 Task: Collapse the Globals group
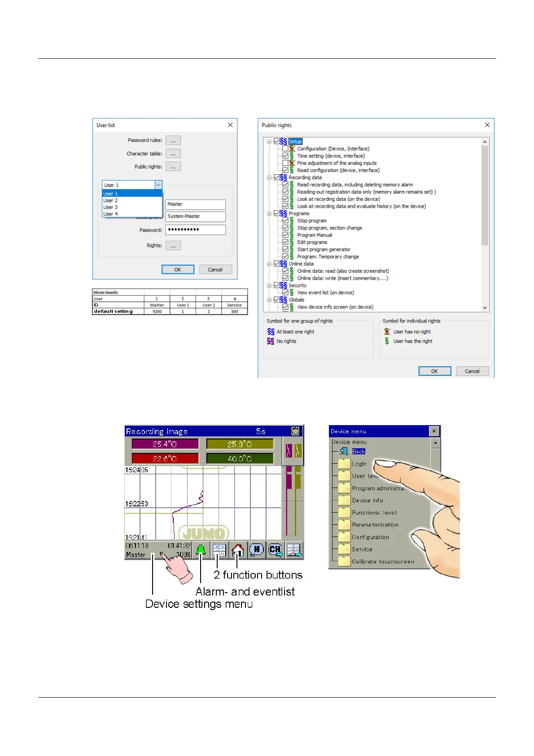pyautogui.click(x=269, y=299)
